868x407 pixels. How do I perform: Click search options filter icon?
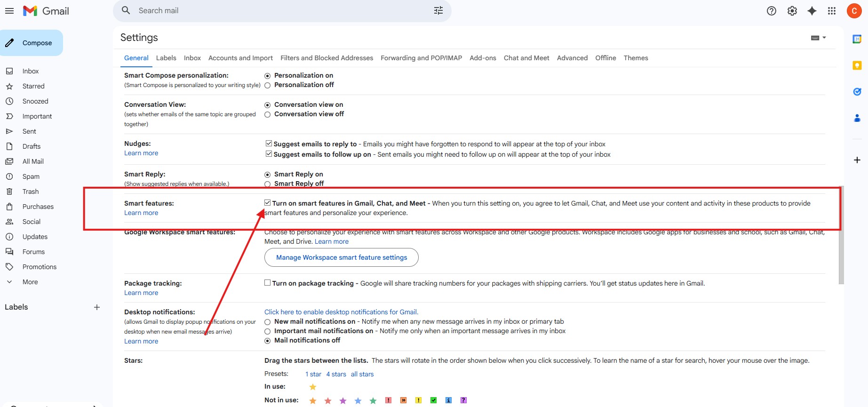[438, 11]
